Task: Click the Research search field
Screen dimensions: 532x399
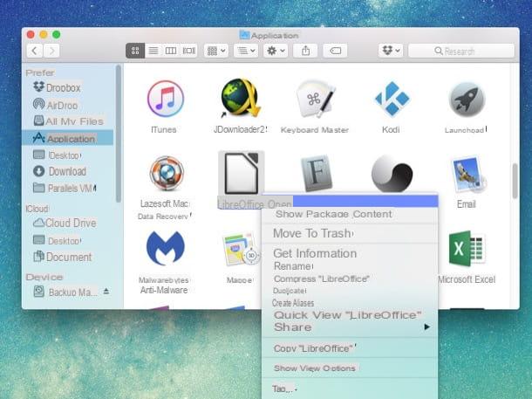Action: pos(461,51)
